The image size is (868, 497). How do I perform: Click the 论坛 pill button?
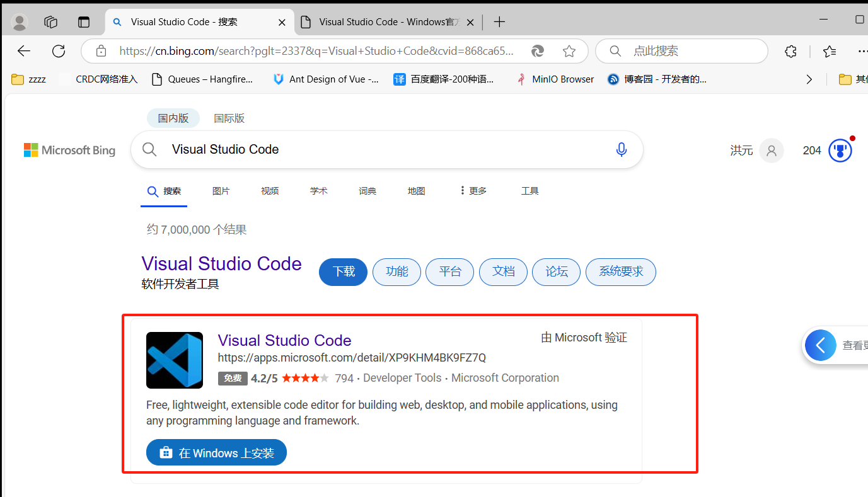pos(557,272)
